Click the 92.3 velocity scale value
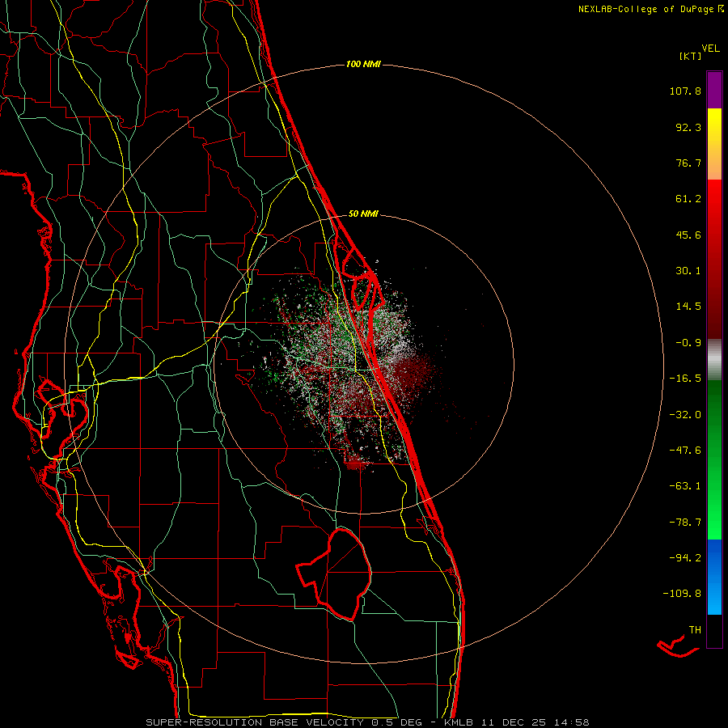 [688, 127]
